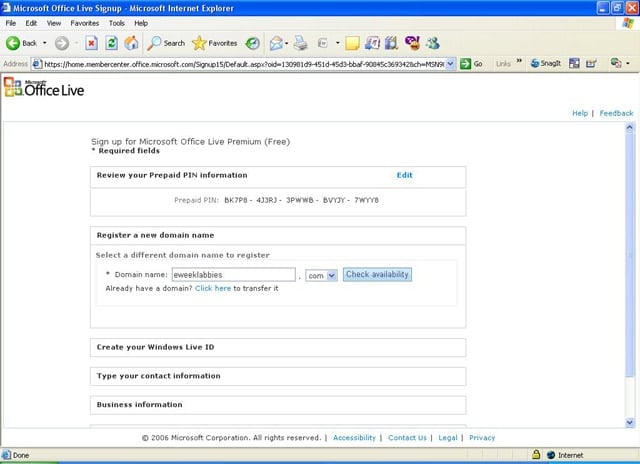The width and height of the screenshot is (640, 464).
Task: Open the Favorites menu
Action: click(84, 23)
